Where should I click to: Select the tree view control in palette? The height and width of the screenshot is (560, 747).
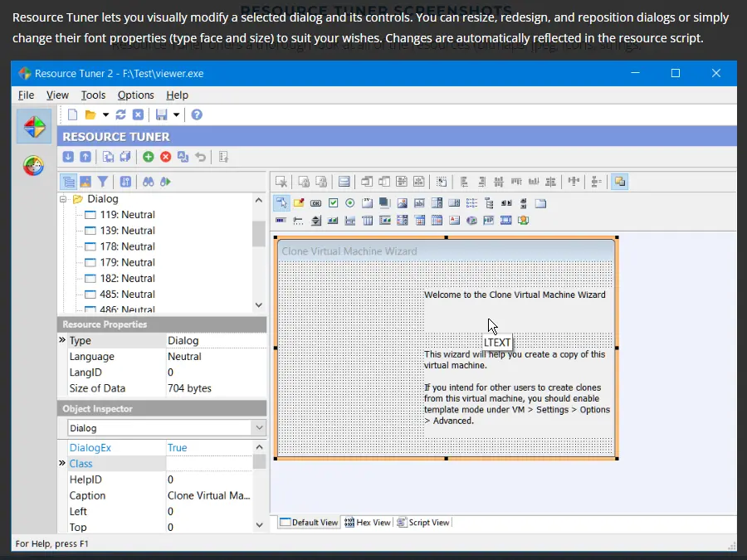point(489,203)
